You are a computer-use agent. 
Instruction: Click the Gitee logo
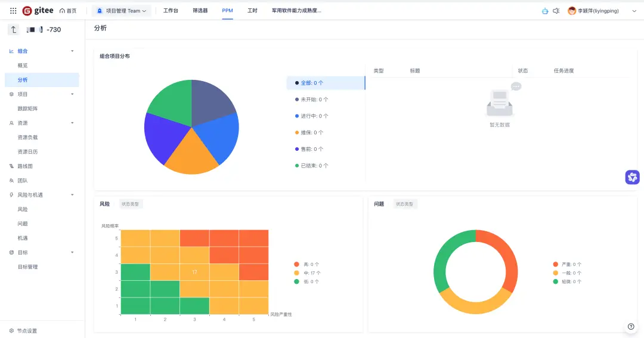[38, 11]
